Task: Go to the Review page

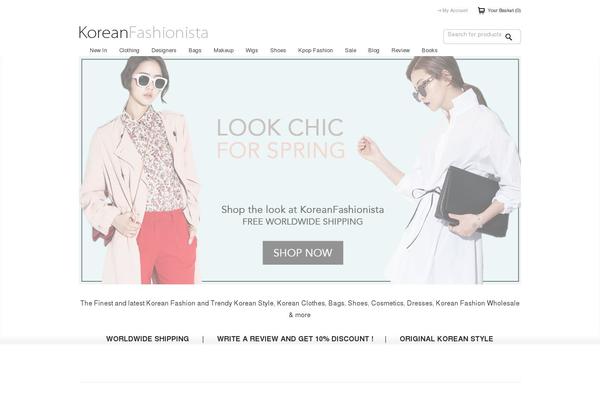Action: pos(400,50)
